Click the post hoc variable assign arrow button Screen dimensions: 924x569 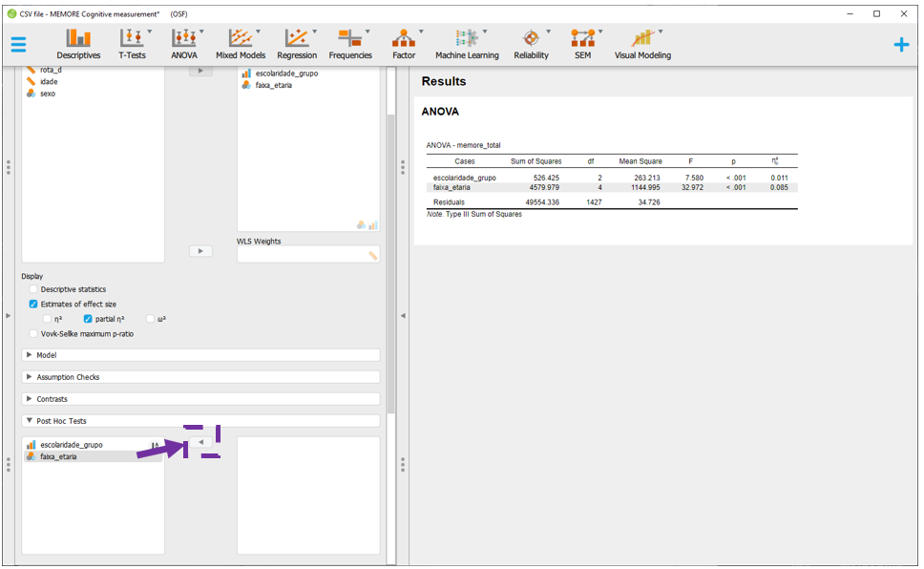[200, 443]
